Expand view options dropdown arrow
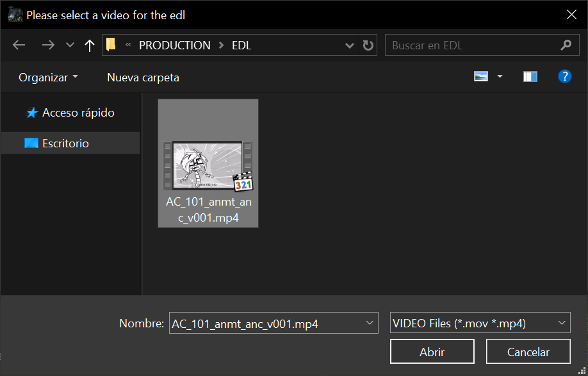Image resolution: width=588 pixels, height=376 pixels. click(x=500, y=77)
